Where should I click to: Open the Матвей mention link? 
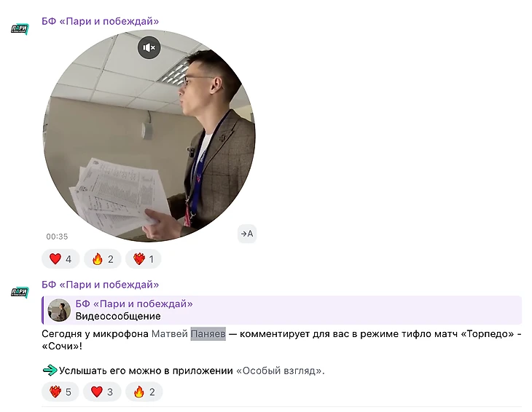click(x=169, y=334)
